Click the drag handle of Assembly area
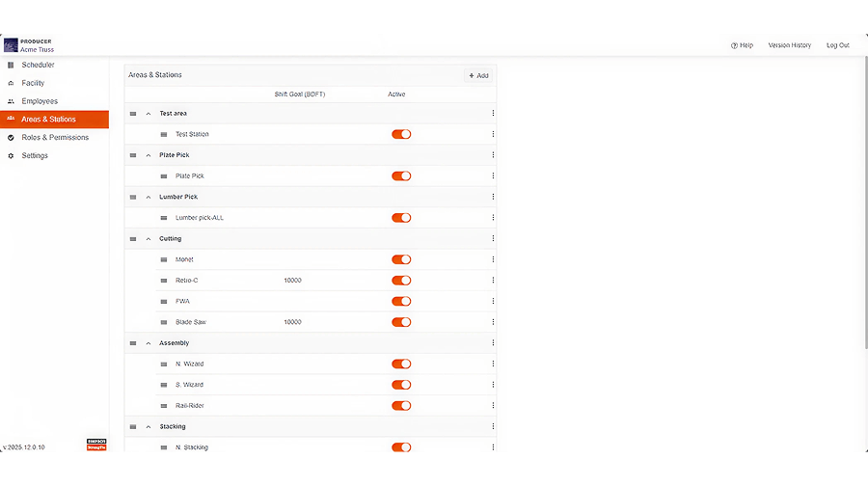Viewport: 868px width, 486px height. (x=133, y=343)
